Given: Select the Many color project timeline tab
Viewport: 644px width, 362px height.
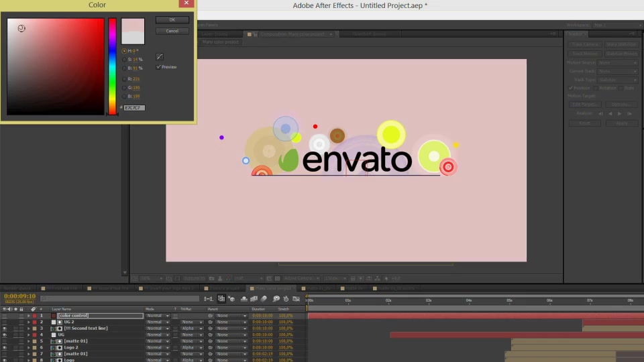Looking at the screenshot, I should (273, 288).
